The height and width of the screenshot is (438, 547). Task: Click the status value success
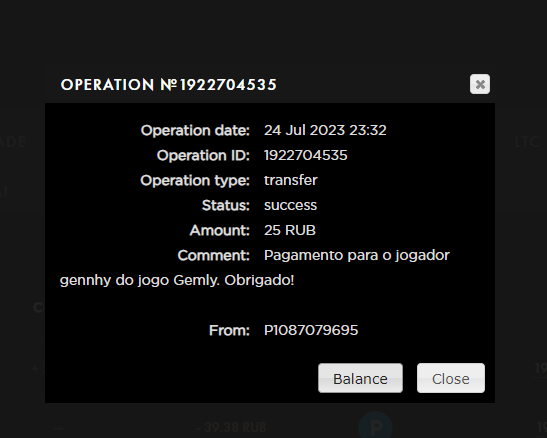290,205
